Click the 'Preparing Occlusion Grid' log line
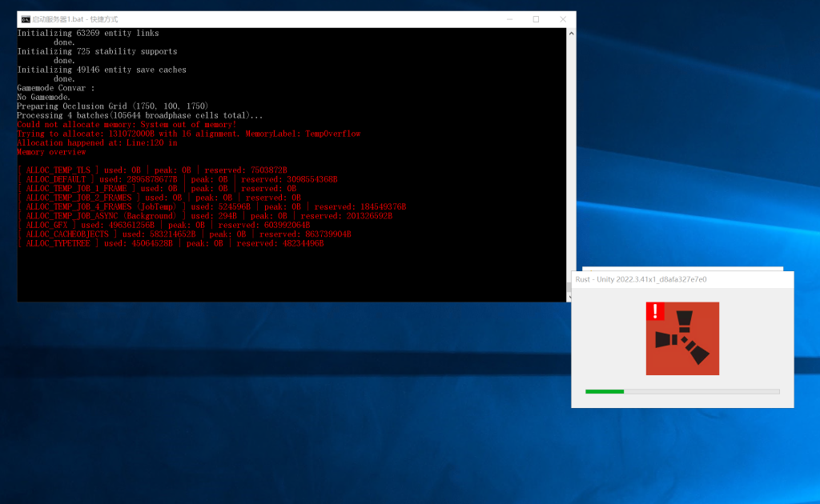 [112, 106]
